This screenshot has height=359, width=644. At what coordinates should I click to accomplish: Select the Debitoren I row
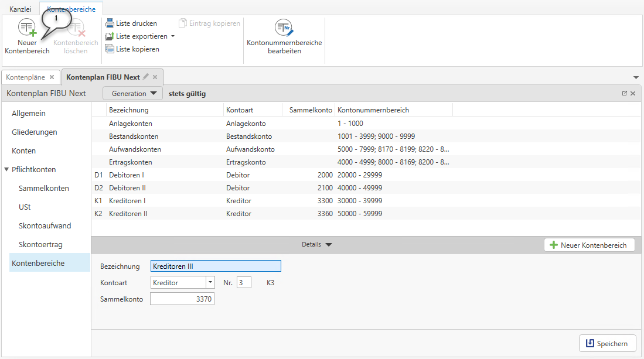(x=127, y=175)
